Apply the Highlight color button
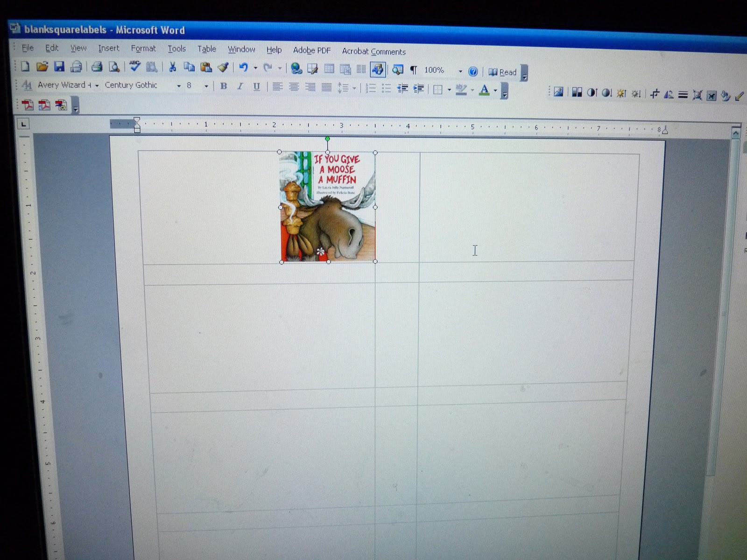The image size is (747, 560). coord(461,89)
